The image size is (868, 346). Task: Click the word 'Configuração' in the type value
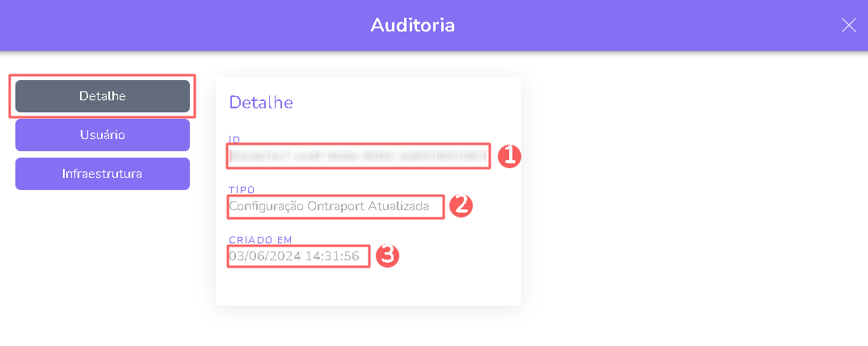pos(266,206)
